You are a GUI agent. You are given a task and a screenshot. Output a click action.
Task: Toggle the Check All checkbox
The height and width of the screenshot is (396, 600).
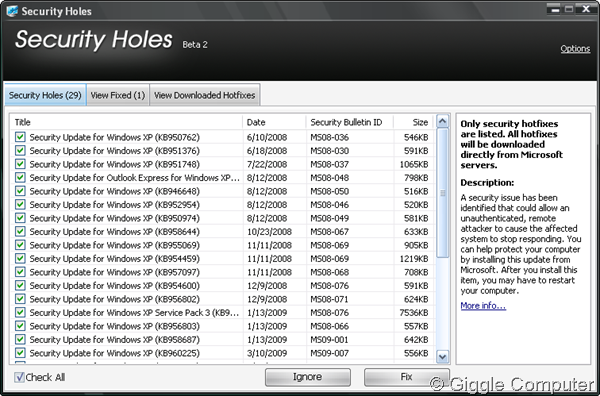coord(19,377)
